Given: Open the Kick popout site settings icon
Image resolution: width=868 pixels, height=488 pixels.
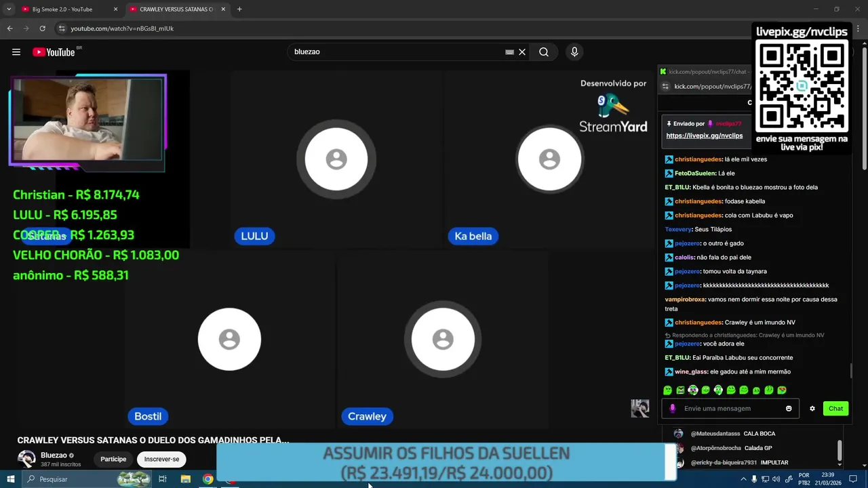Looking at the screenshot, I should pyautogui.click(x=666, y=87).
